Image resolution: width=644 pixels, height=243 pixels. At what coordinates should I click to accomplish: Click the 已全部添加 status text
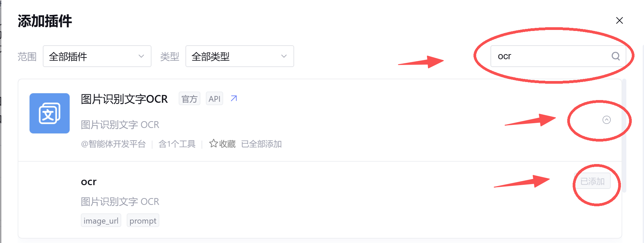pyautogui.click(x=262, y=144)
